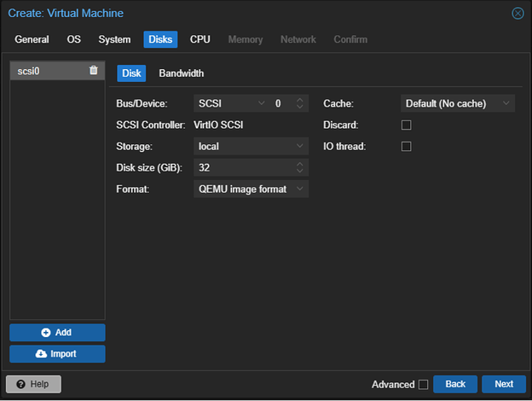Viewport: 532px width, 401px height.
Task: Decrease the device number with the down arrow
Action: click(299, 107)
